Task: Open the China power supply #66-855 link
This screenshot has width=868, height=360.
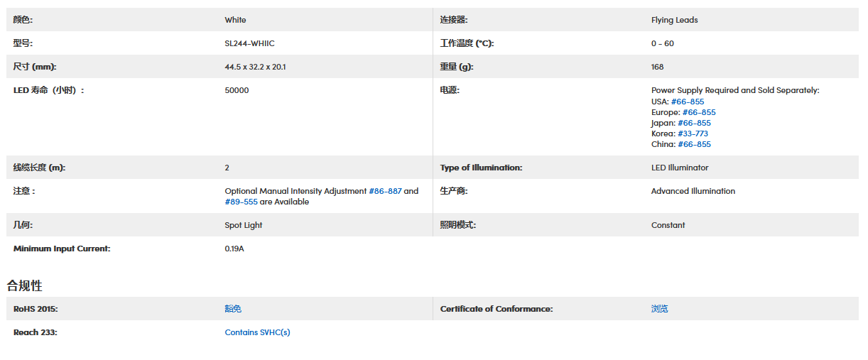Action: pos(694,144)
